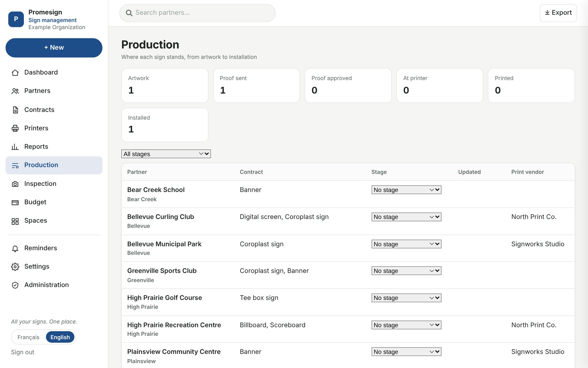The width and height of the screenshot is (588, 368).
Task: Click the Stage column header
Action: tap(379, 172)
